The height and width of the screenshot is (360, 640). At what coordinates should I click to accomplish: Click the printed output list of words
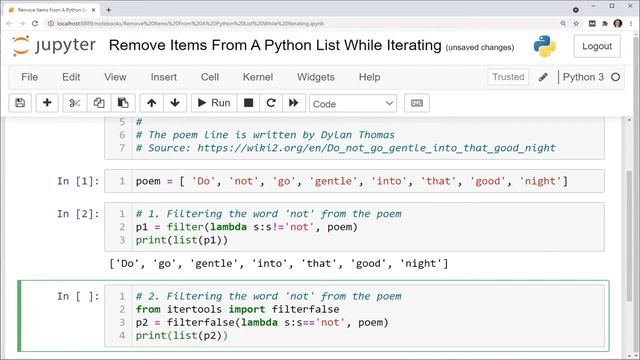pos(279,264)
